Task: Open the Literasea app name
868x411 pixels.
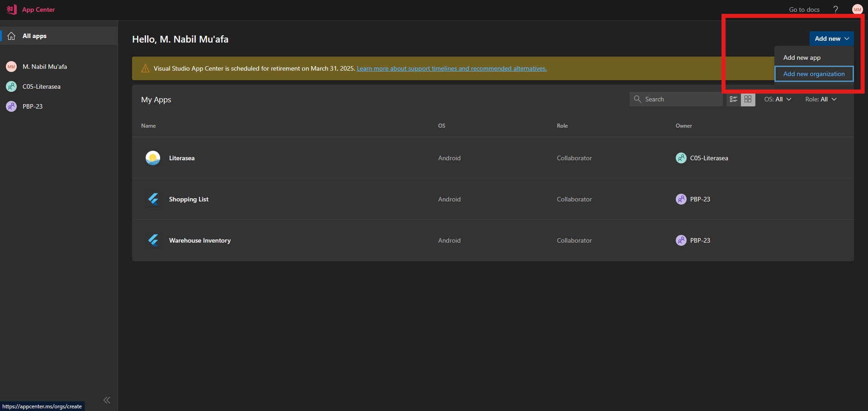Action: coord(182,158)
